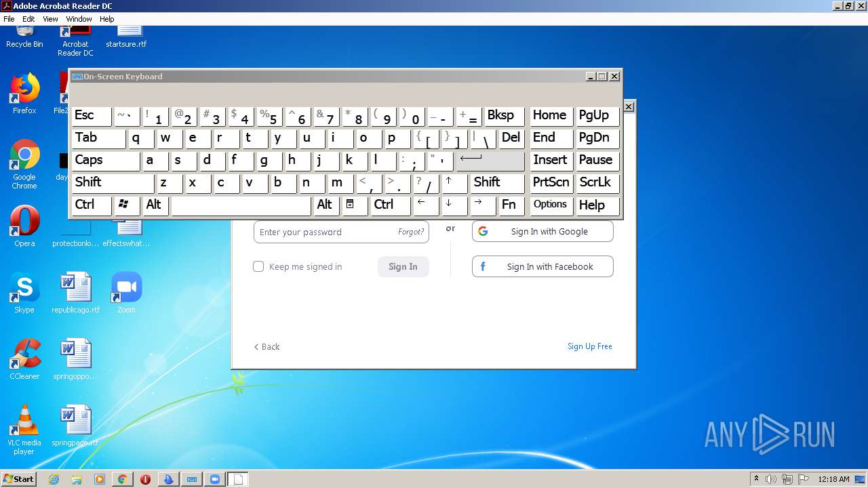Click the volume icon in the system tray

[x=771, y=479]
